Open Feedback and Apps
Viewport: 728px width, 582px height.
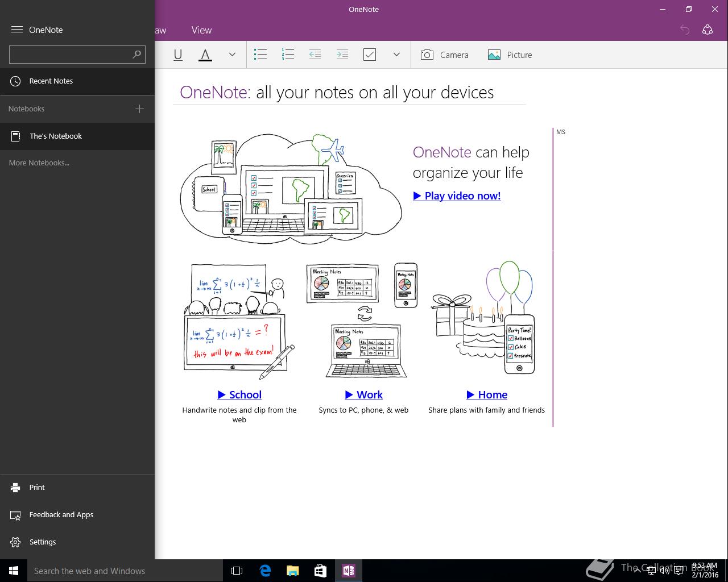77,514
